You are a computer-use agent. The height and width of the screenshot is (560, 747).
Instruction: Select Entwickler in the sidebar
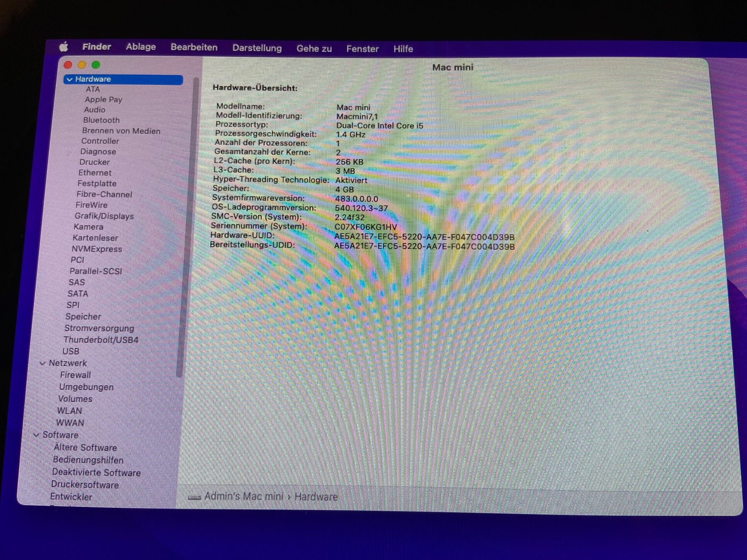(71, 497)
